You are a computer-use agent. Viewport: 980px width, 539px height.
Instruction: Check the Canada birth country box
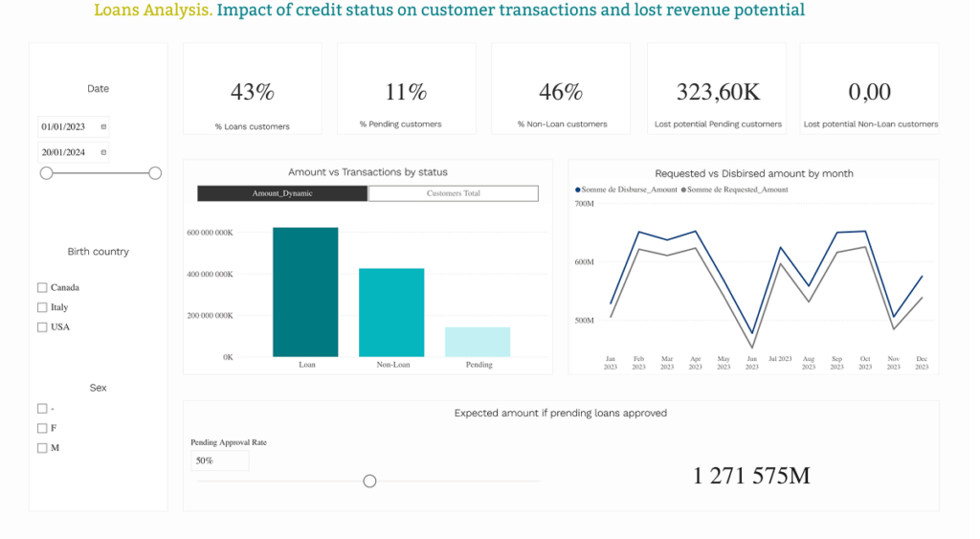pyautogui.click(x=42, y=287)
